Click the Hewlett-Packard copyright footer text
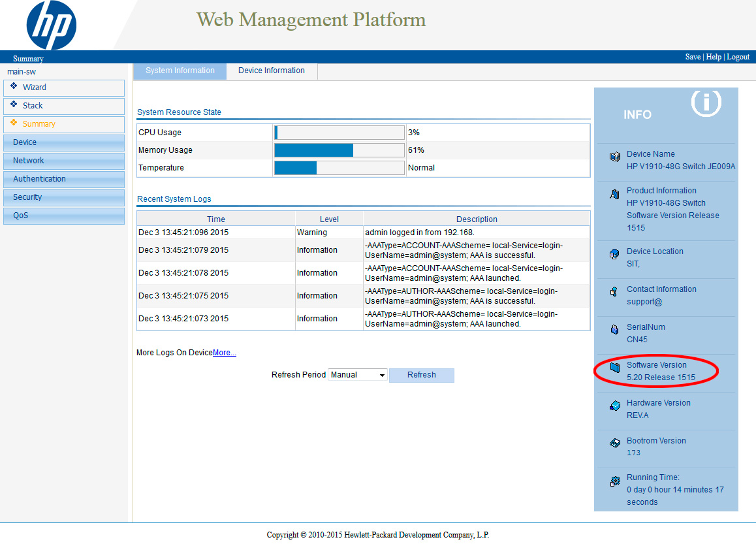The width and height of the screenshot is (756, 546). point(378,535)
